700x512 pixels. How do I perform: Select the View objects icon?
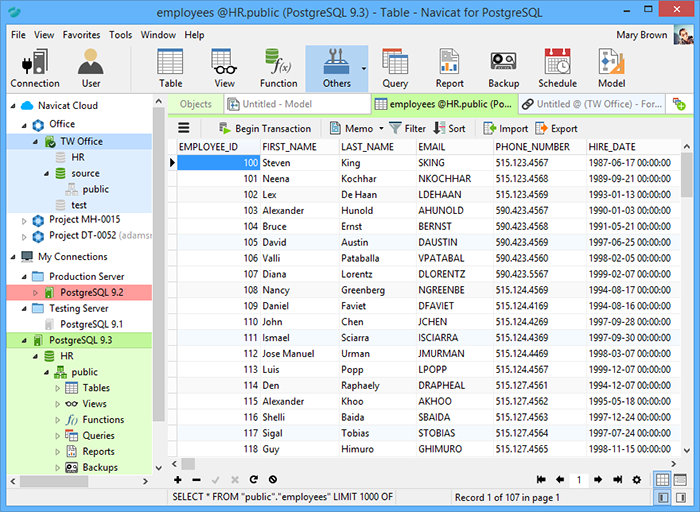(224, 68)
